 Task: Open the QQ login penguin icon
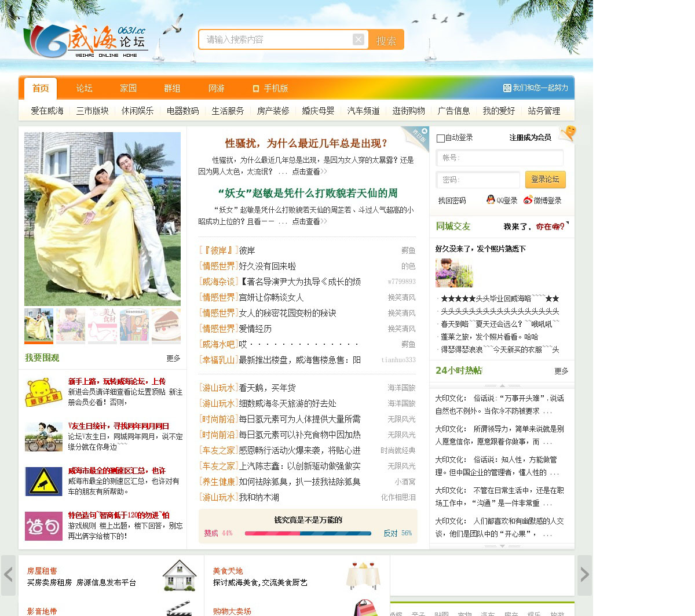[x=491, y=199]
